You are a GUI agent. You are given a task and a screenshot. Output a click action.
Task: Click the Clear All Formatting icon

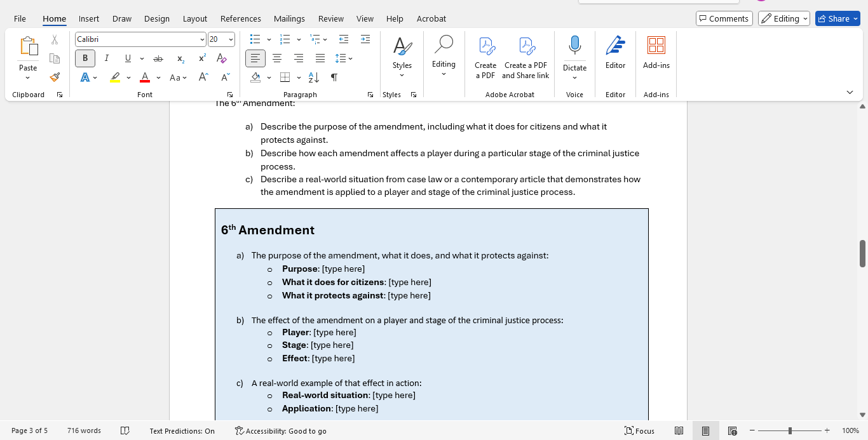point(222,58)
